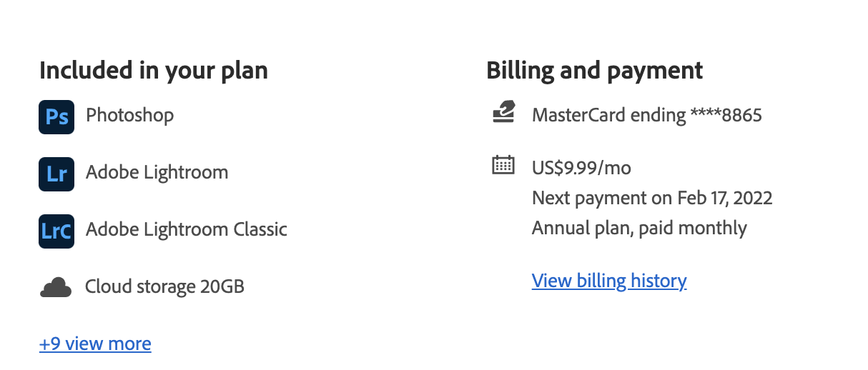
Task: Click the Lightroom Classic LrC icon
Action: pos(56,231)
